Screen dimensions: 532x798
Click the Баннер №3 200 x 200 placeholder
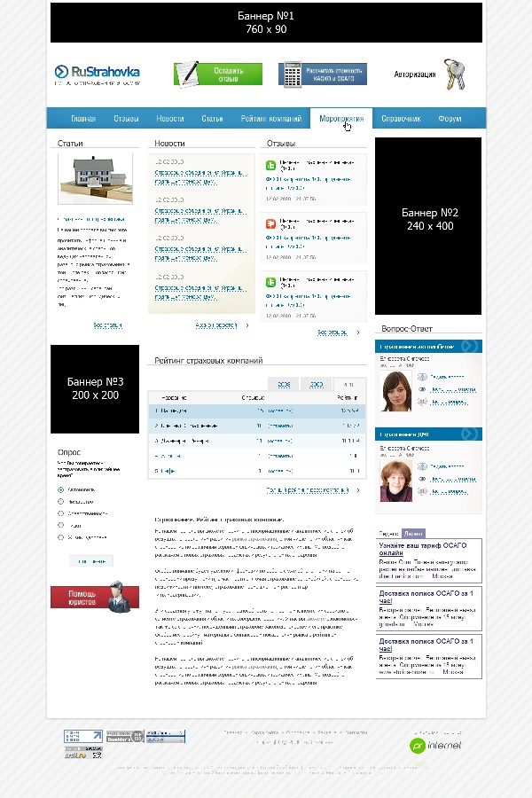pyautogui.click(x=95, y=389)
